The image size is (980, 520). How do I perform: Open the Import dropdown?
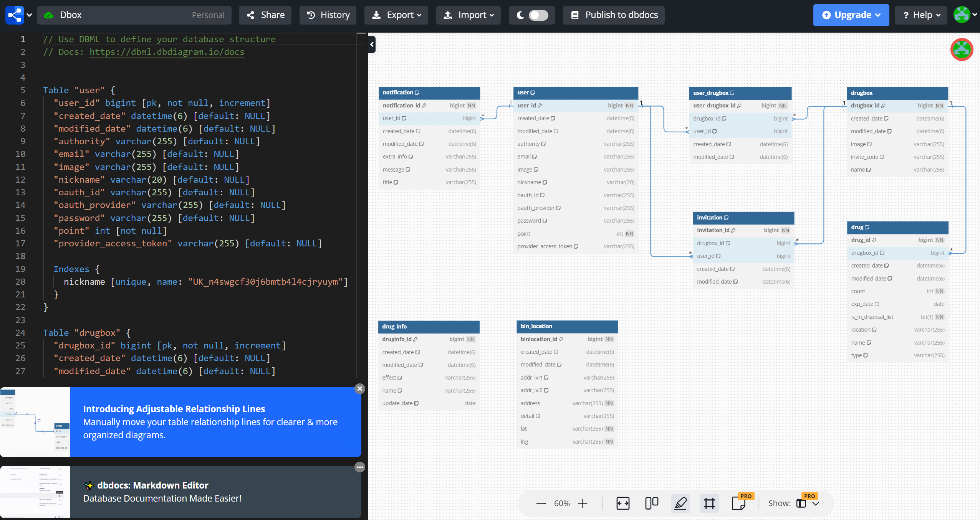point(468,15)
